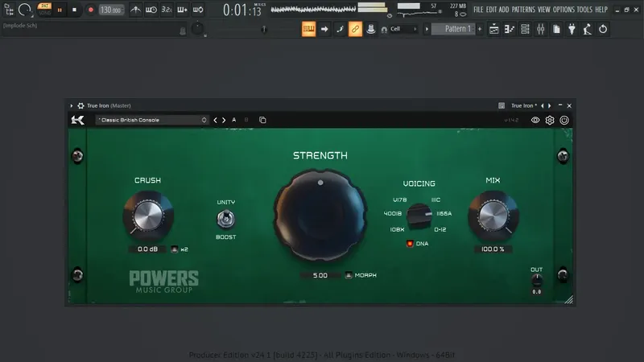Open the PATTERNS menu

tap(523, 10)
